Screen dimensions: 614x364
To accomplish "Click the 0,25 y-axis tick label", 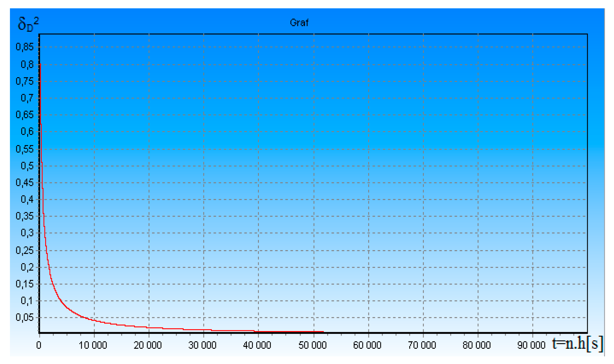I will [x=25, y=250].
